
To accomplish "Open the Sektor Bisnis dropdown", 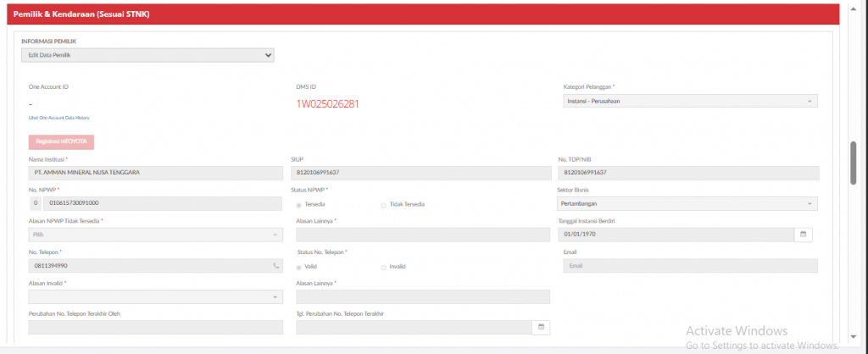I will [x=687, y=204].
